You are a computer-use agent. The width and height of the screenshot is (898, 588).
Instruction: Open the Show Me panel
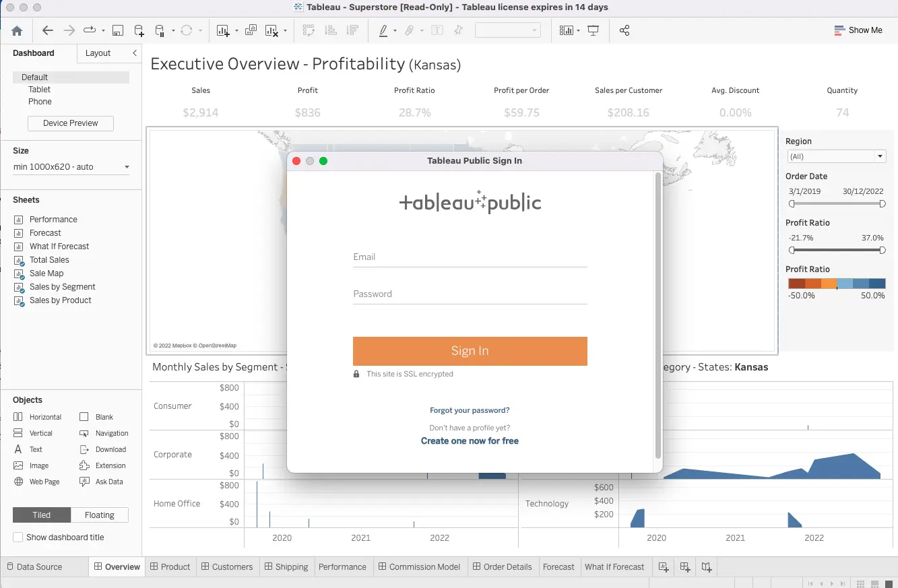click(858, 30)
